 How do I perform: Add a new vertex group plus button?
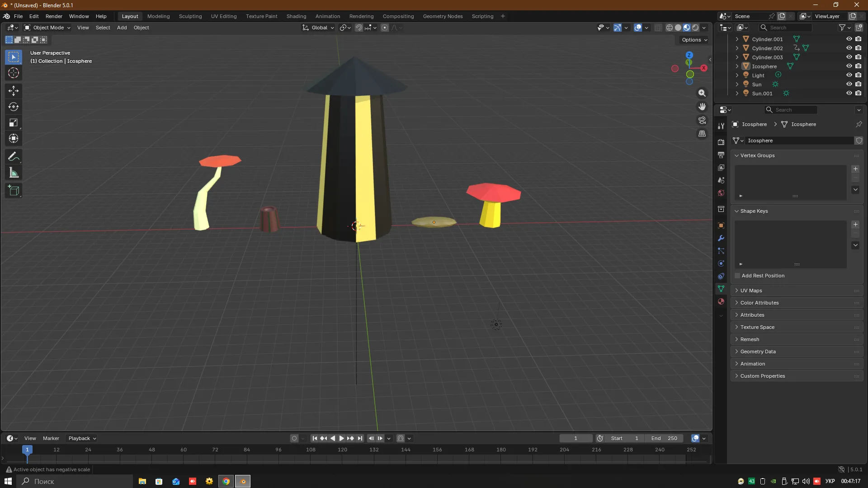pyautogui.click(x=855, y=169)
